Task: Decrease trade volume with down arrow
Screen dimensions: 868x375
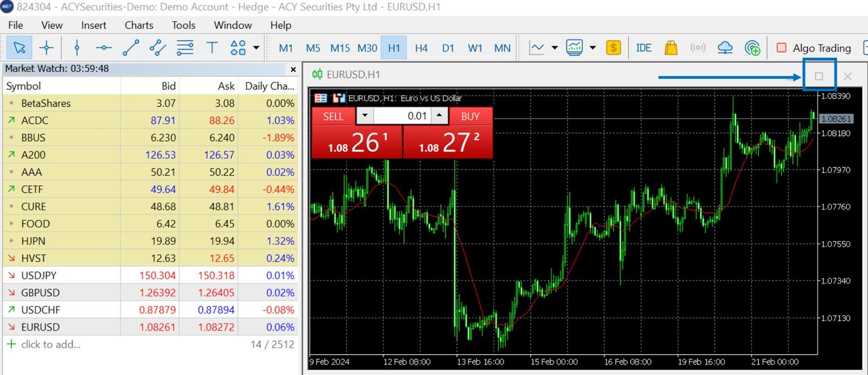Action: [365, 116]
